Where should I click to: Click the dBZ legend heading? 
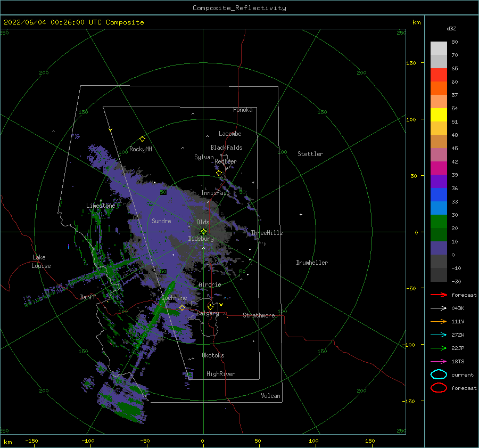pos(451,28)
